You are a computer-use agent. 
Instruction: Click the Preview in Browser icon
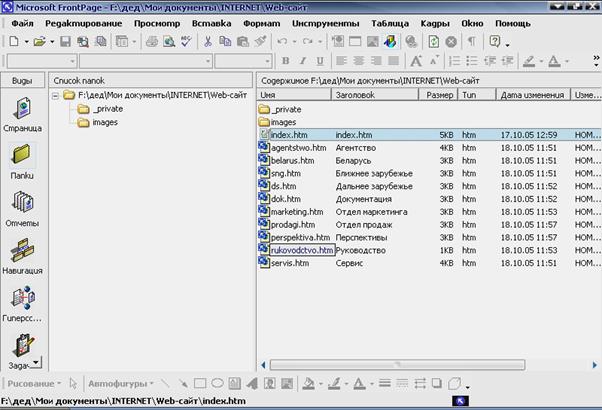169,41
